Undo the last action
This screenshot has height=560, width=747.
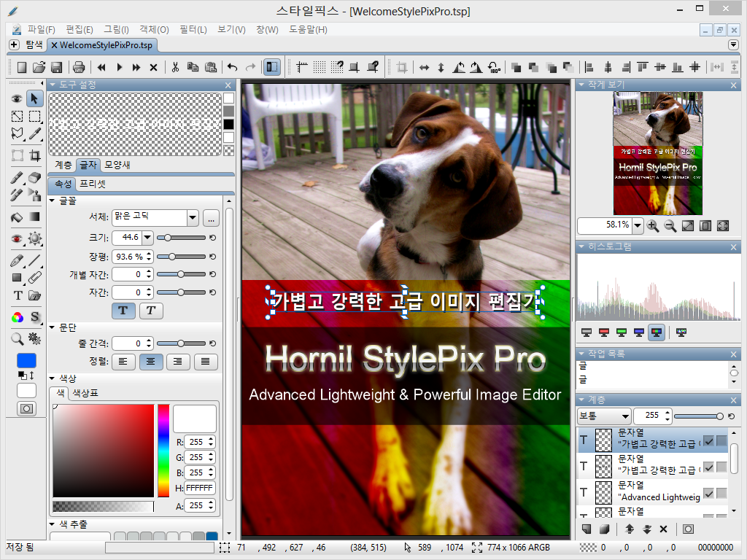233,67
